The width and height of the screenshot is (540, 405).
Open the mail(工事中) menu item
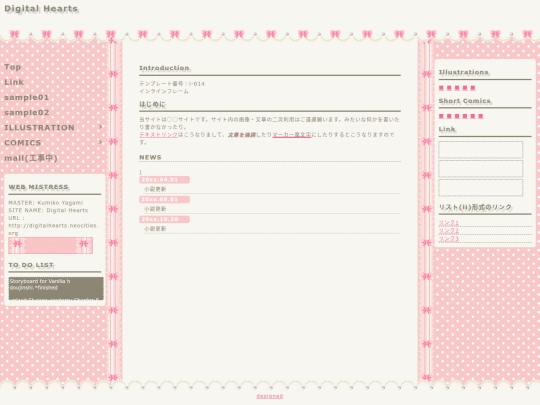coord(31,158)
